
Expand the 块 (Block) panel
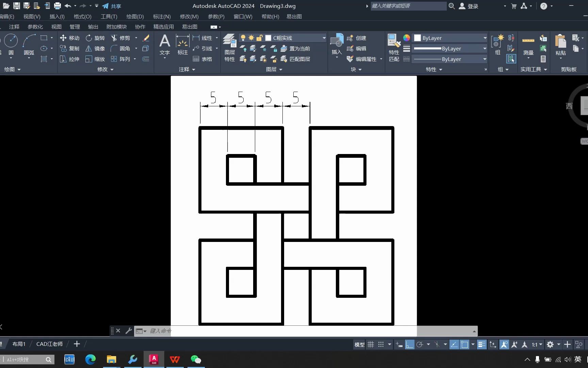pyautogui.click(x=356, y=69)
